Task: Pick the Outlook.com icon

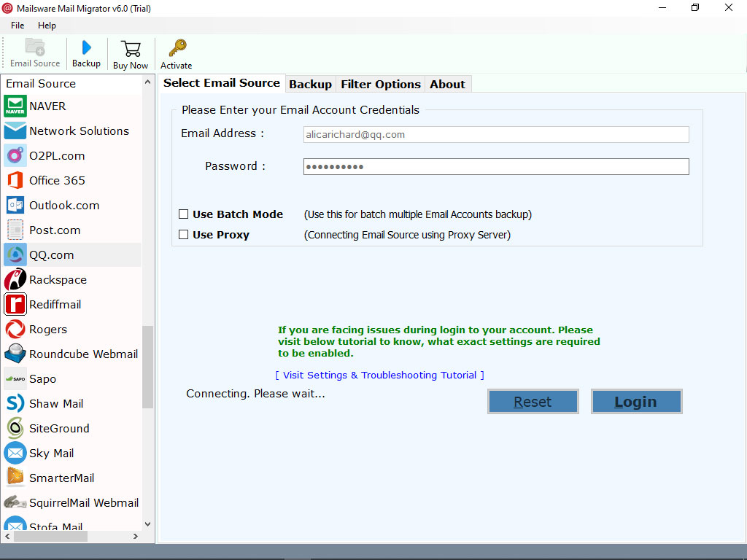Action: (15, 205)
